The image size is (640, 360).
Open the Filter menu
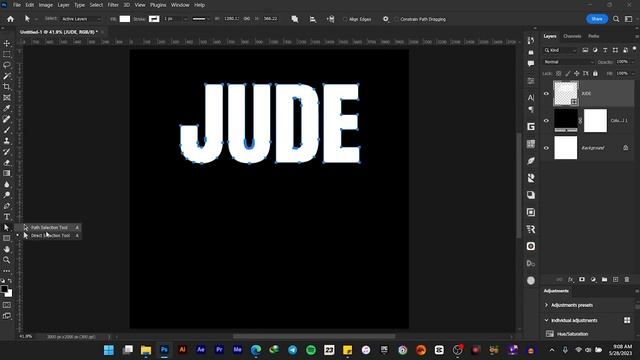coord(113,5)
